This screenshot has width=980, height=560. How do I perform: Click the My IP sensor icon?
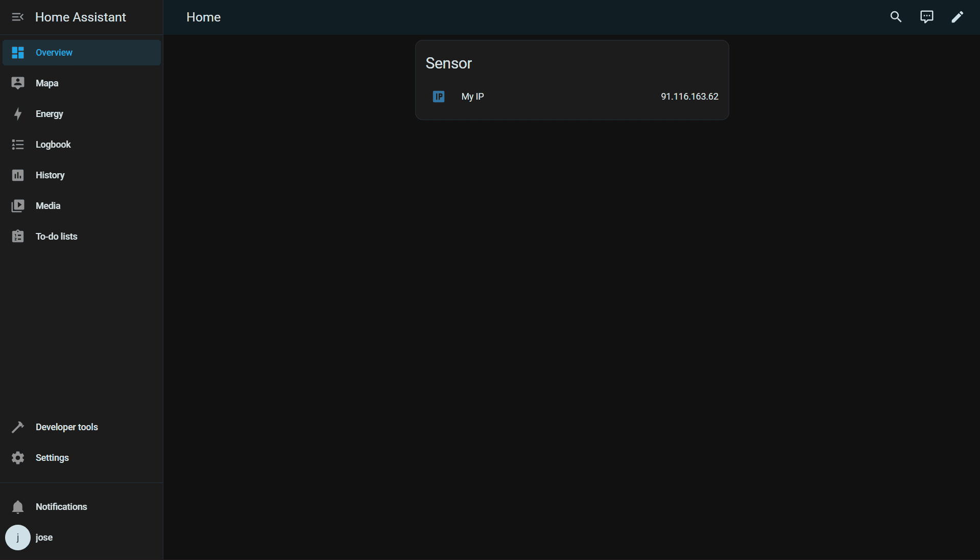point(439,97)
